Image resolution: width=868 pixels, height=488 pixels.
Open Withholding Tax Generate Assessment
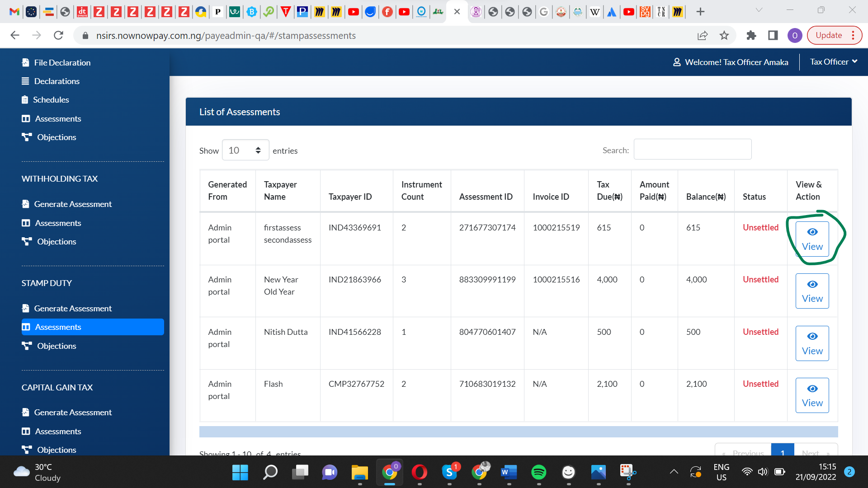click(x=66, y=204)
